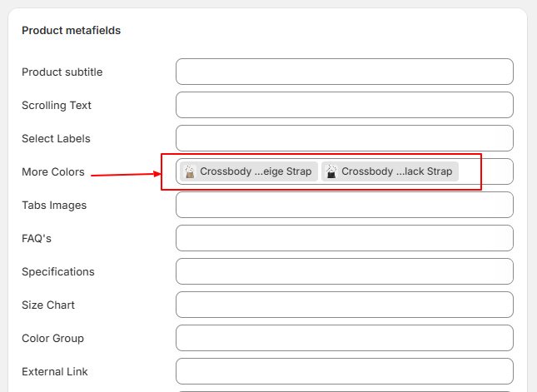Screen dimensions: 537x392
Task: Click the FAQ's metafield input
Action: 345,238
